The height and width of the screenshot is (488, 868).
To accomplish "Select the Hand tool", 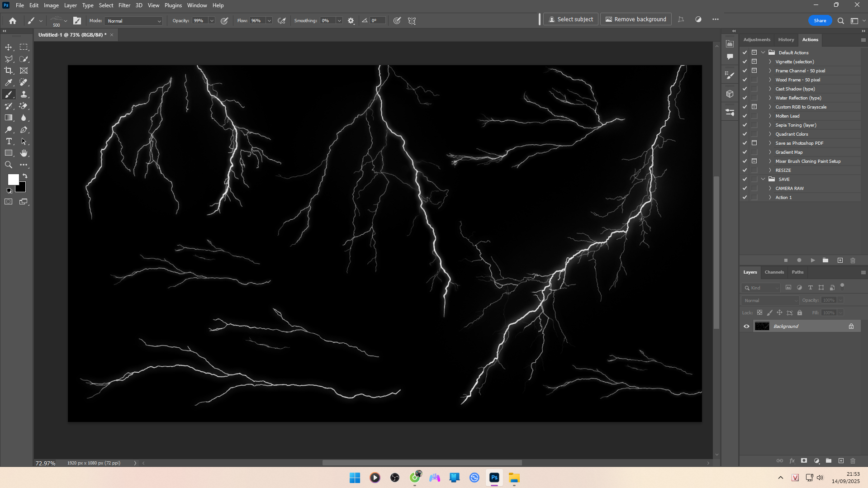I will pos(24,153).
